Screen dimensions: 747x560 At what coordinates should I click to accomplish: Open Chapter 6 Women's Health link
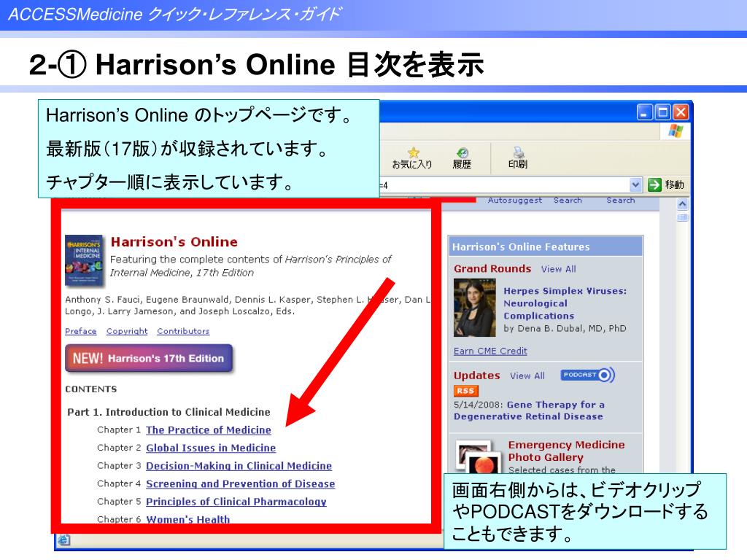click(187, 519)
